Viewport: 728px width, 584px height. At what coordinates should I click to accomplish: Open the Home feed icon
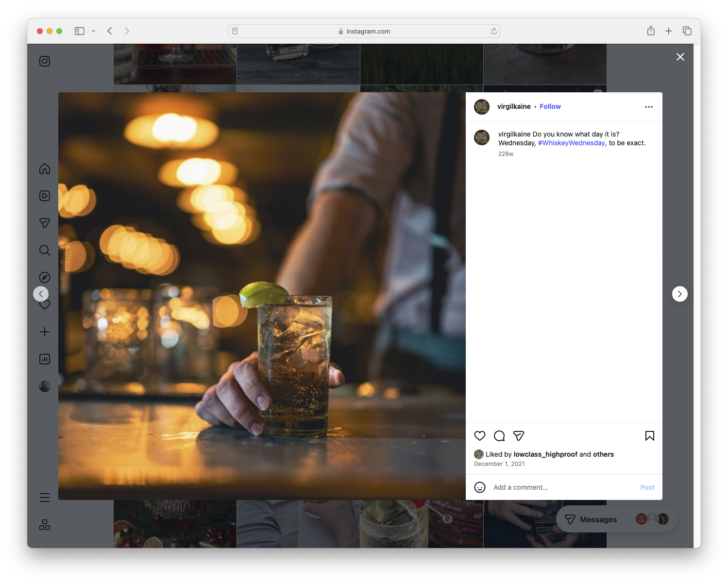pyautogui.click(x=44, y=169)
